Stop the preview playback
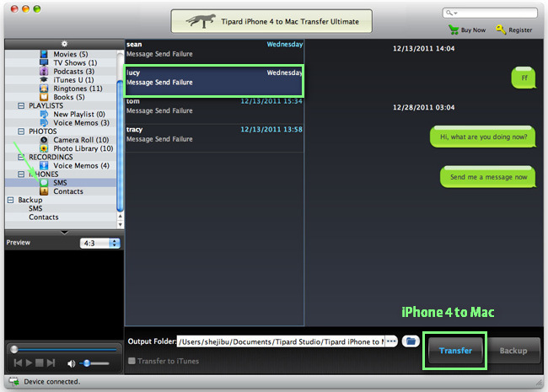The width and height of the screenshot is (548, 392). tap(40, 363)
